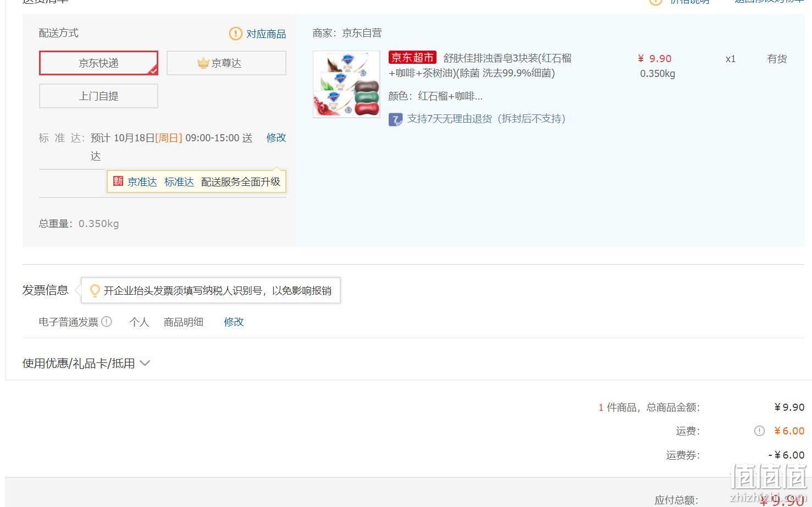Open 京准达 service link

142,181
